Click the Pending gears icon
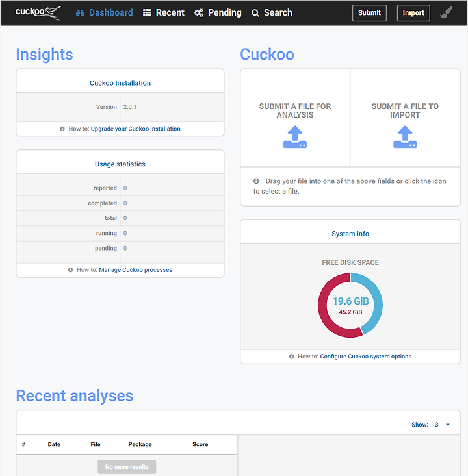 pos(199,13)
